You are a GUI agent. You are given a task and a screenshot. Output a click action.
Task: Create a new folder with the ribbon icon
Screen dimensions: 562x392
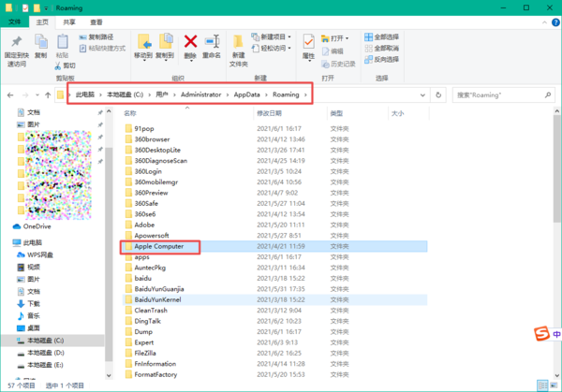[240, 47]
